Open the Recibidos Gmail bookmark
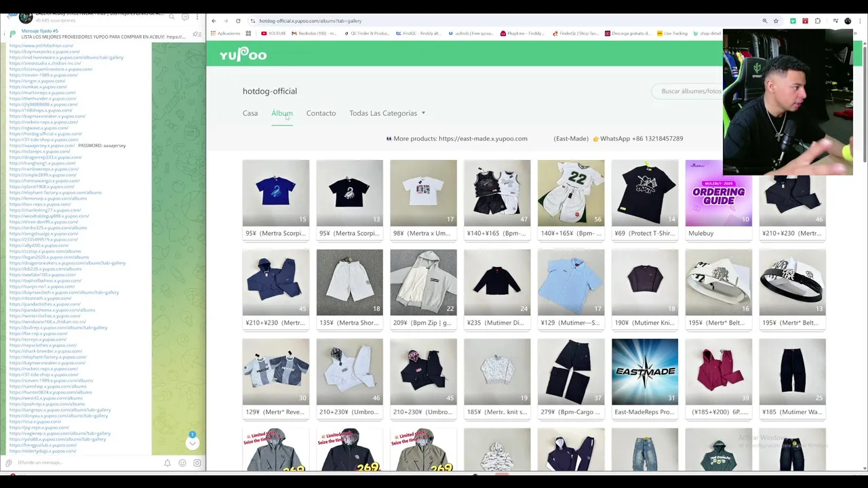The height and width of the screenshot is (488, 868). click(313, 33)
